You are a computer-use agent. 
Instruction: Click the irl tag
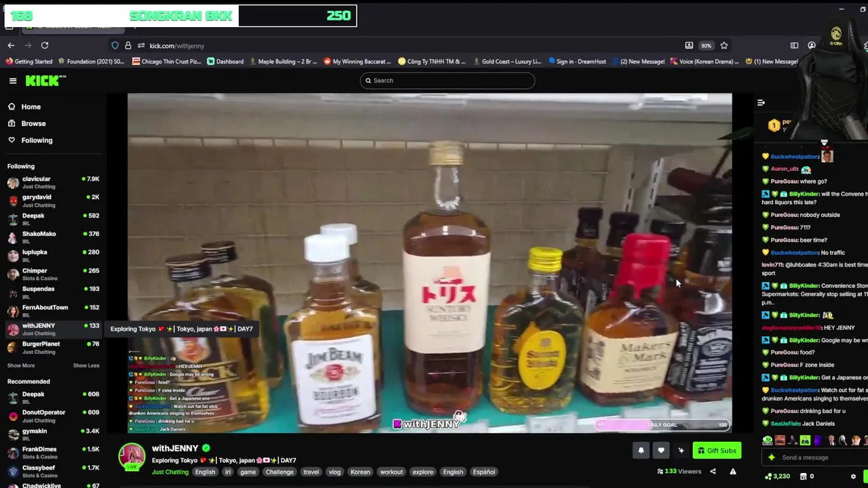(x=228, y=472)
